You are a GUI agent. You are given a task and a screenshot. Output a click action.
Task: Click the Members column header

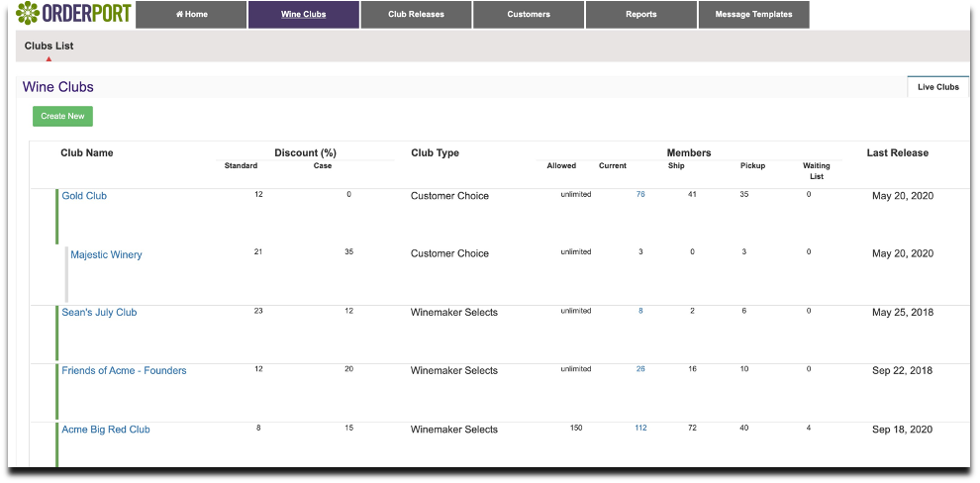point(689,152)
